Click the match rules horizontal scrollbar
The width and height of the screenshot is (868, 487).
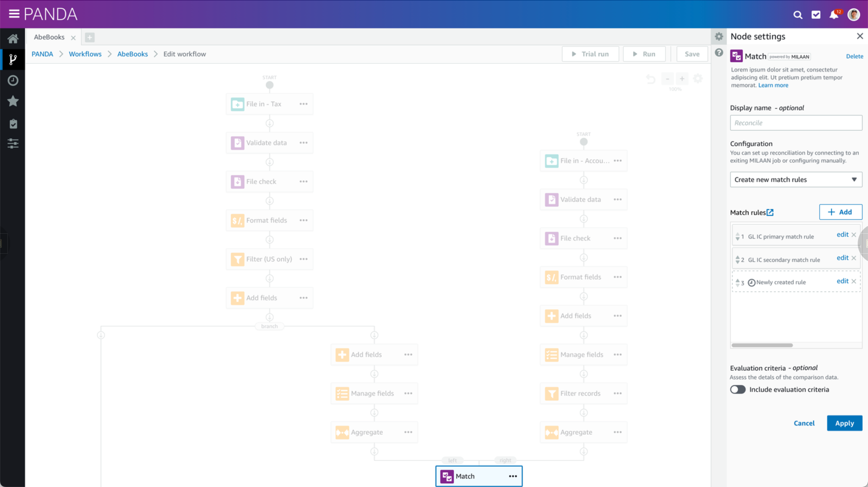[x=762, y=344]
